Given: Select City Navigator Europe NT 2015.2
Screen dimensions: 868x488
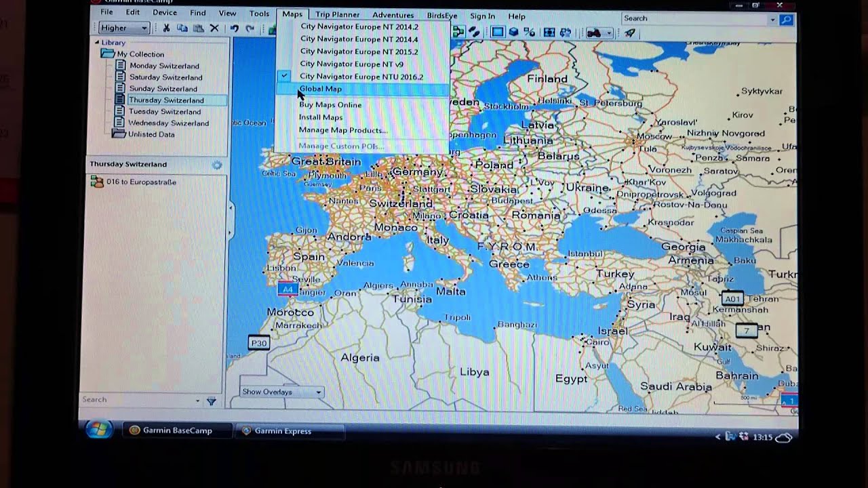Looking at the screenshot, I should (359, 52).
